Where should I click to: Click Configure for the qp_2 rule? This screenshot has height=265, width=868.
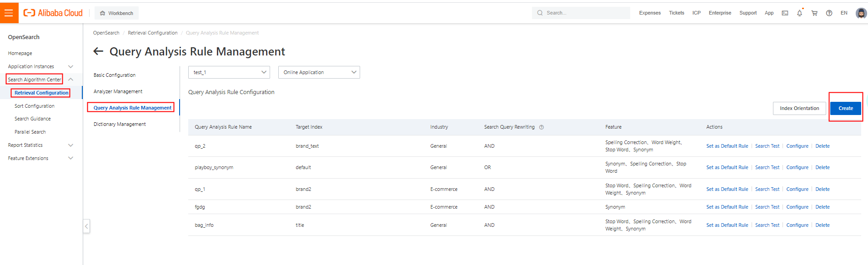pos(797,146)
